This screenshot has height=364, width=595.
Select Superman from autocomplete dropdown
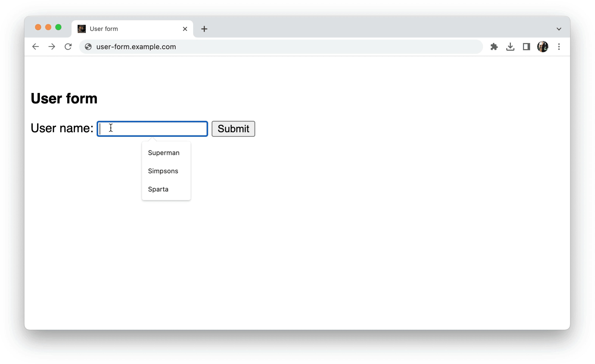[163, 153]
